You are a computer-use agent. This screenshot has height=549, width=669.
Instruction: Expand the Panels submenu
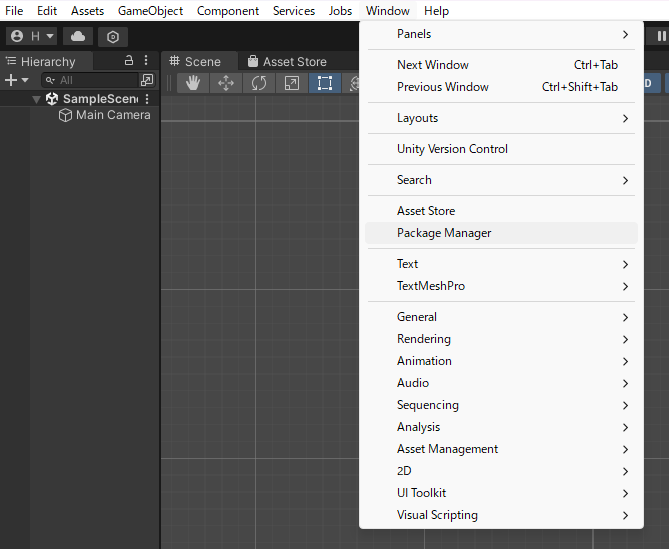tap(501, 34)
